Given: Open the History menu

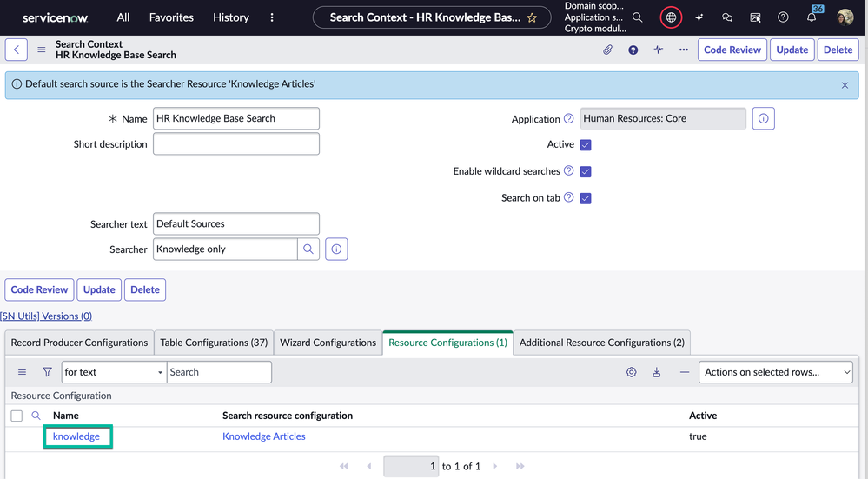Looking at the screenshot, I should (231, 17).
